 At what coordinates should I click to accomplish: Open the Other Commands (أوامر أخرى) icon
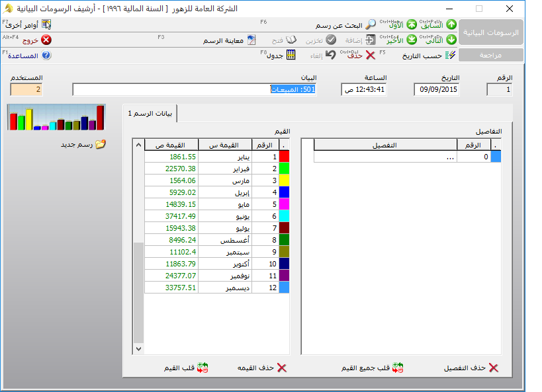pos(46,24)
